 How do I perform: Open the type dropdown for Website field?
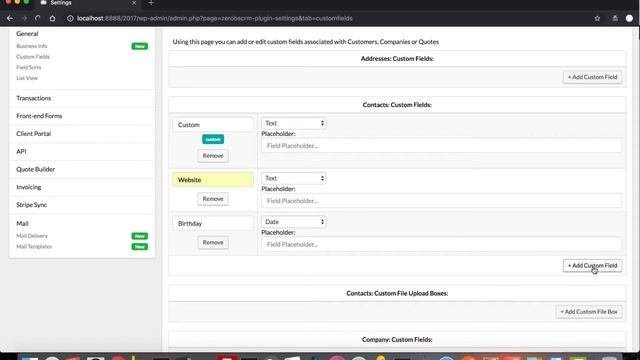(x=293, y=178)
